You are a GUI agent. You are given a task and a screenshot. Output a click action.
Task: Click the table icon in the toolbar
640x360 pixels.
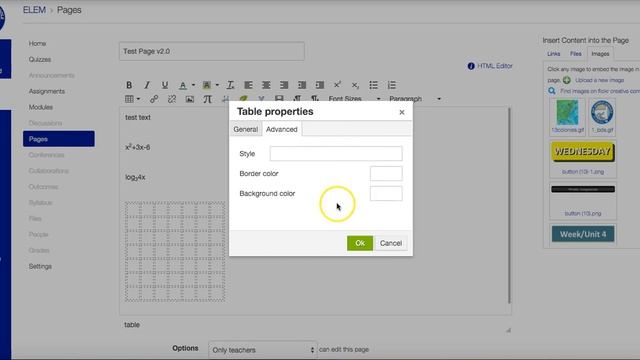[x=129, y=99]
